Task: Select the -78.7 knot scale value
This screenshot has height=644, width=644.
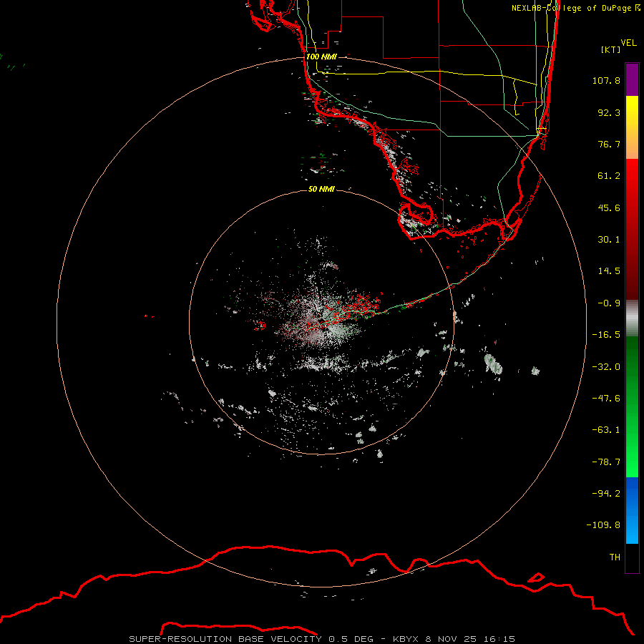Action: coord(606,462)
